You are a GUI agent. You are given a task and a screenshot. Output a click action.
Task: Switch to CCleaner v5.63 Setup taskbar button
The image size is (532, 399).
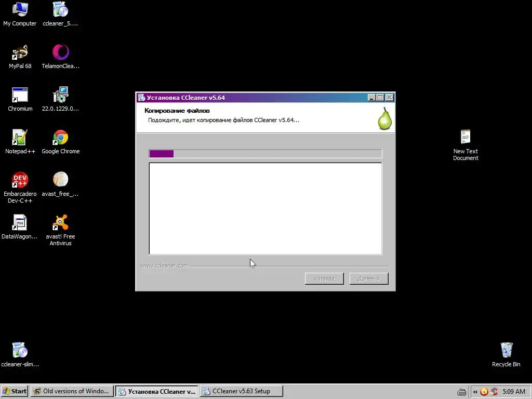click(x=241, y=391)
